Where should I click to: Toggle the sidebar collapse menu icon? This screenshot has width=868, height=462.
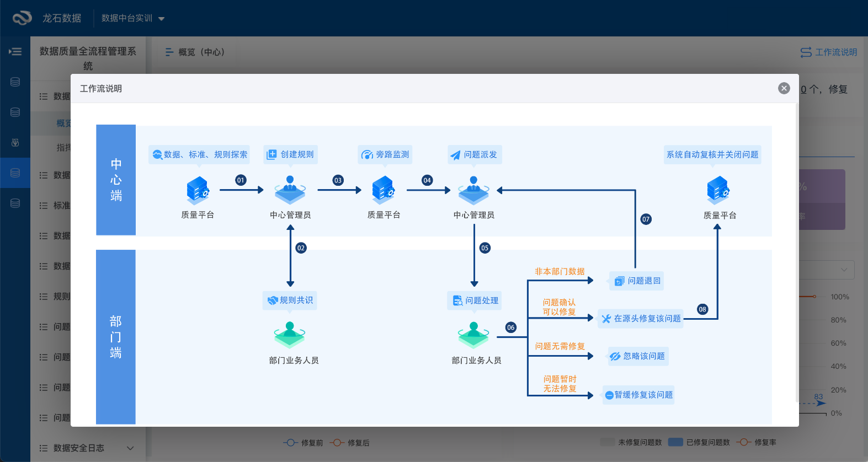(15, 52)
